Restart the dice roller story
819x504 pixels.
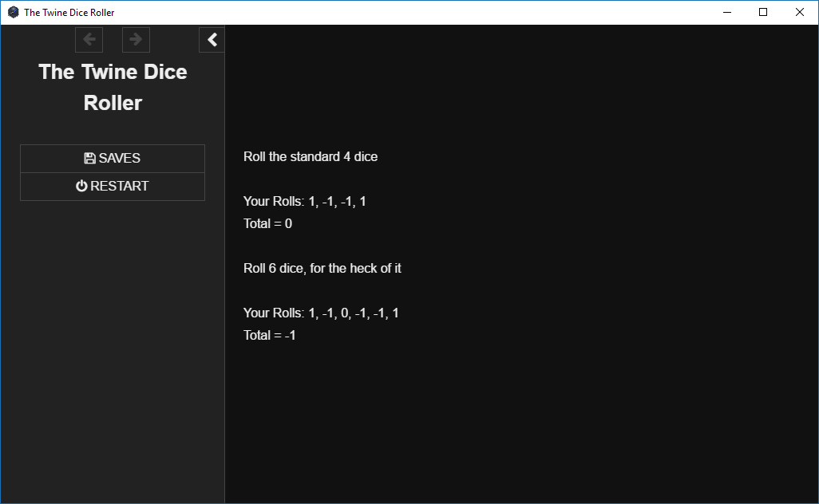coord(112,186)
